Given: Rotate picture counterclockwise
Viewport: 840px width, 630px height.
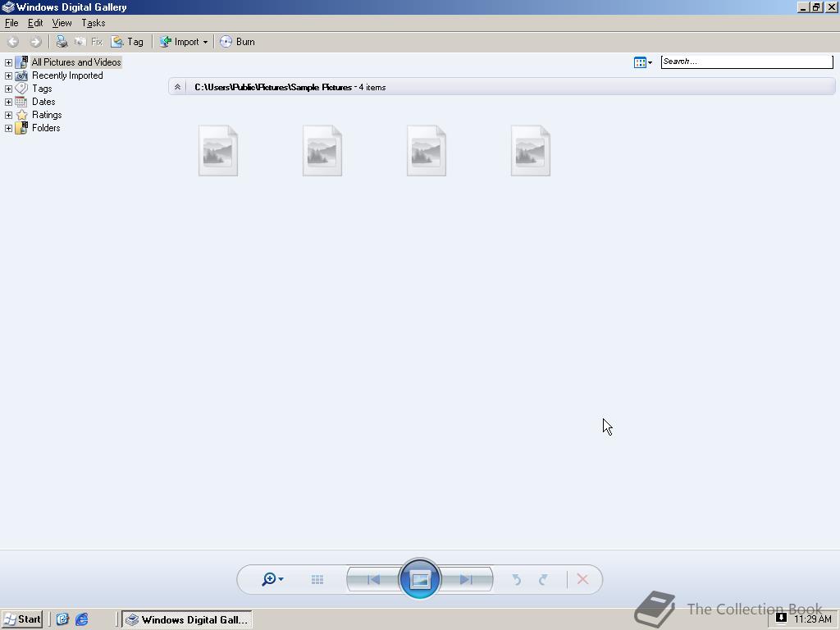Looking at the screenshot, I should click(517, 580).
